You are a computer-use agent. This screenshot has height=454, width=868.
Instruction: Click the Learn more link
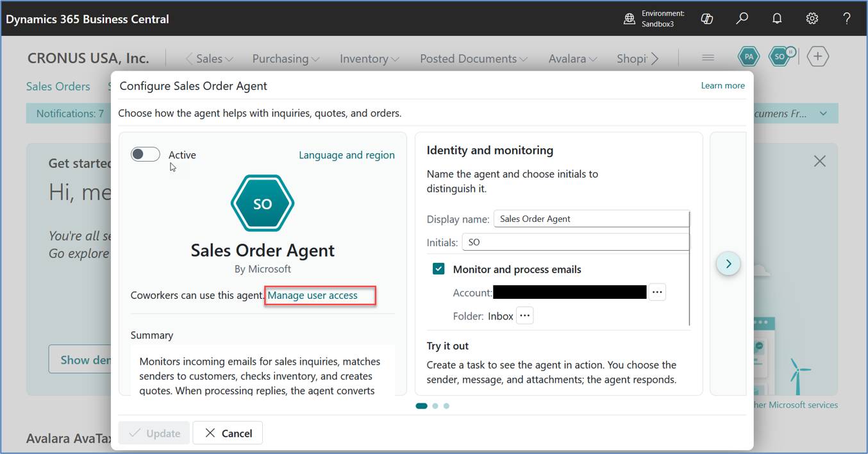(723, 85)
